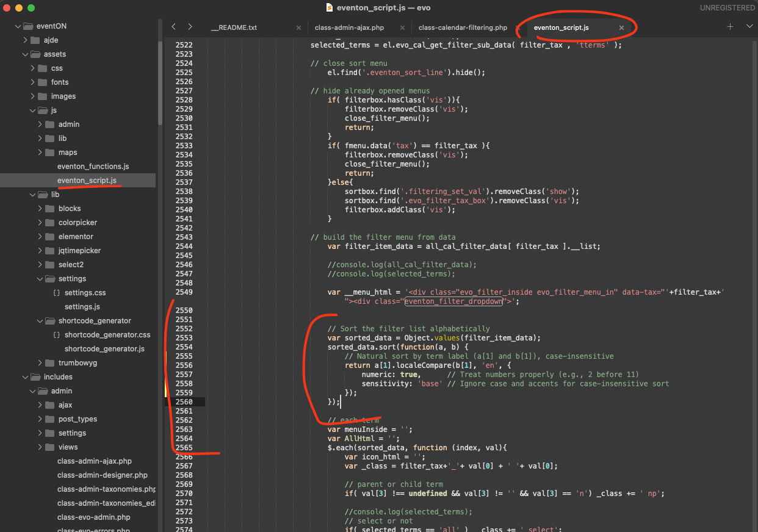Click the plus icon to open new tab
The width and height of the screenshot is (758, 532).
point(730,27)
